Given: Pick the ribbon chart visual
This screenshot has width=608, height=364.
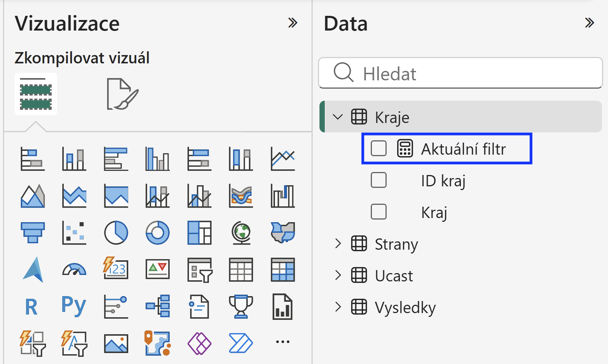Looking at the screenshot, I should (241, 196).
